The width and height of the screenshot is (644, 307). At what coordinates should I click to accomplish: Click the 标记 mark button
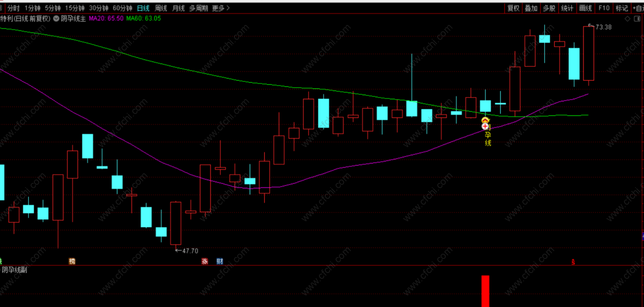[622, 8]
